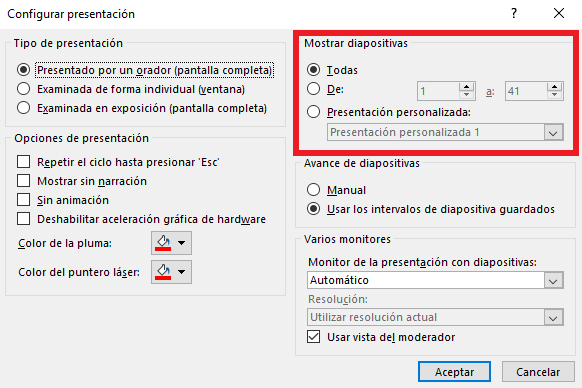Open the pen color picker
582x388 pixels.
pyautogui.click(x=171, y=243)
